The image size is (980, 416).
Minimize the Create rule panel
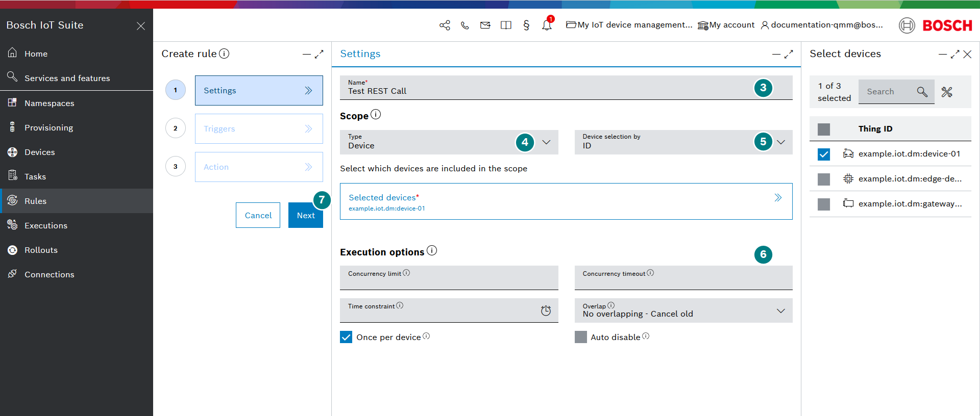click(x=306, y=54)
